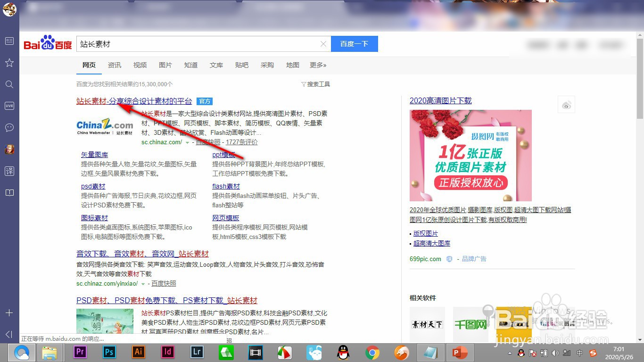The width and height of the screenshot is (644, 362).
Task: Clear the search box using the X icon
Action: click(323, 43)
